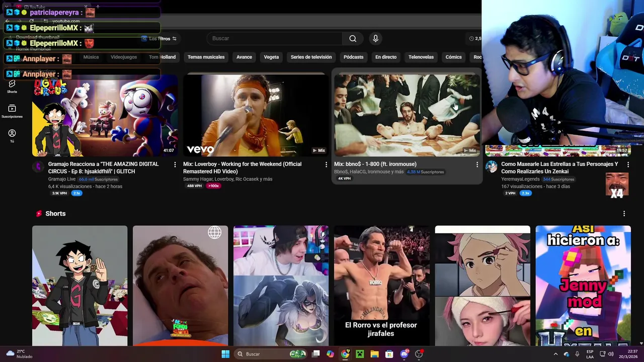Open the pink-haired anime makeup Short

point(482,286)
